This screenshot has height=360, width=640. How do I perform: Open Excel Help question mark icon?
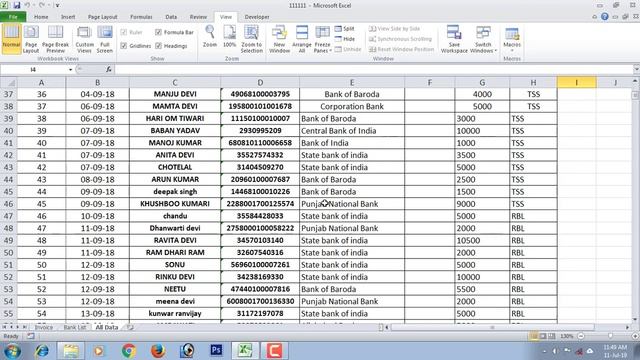[604, 17]
